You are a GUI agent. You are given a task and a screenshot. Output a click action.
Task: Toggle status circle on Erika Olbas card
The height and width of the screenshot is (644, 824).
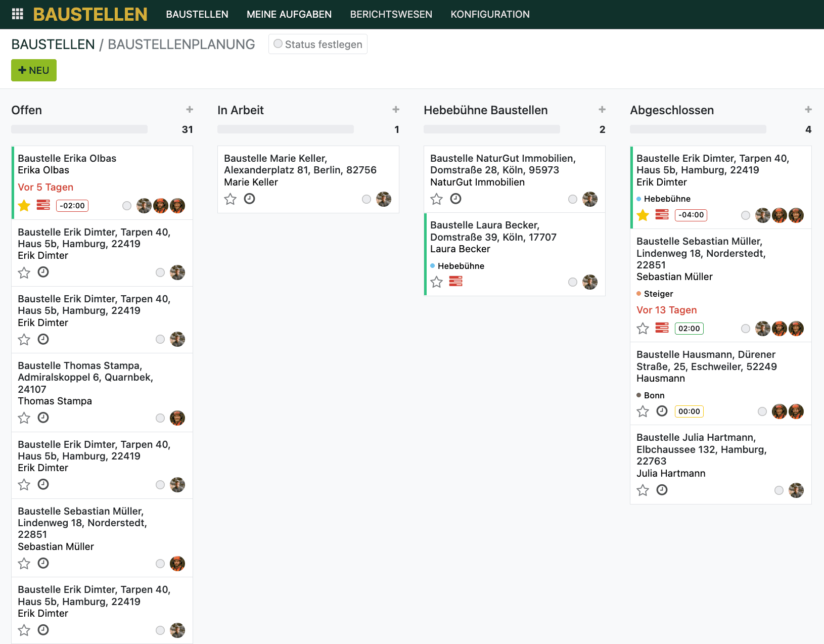[x=127, y=206]
